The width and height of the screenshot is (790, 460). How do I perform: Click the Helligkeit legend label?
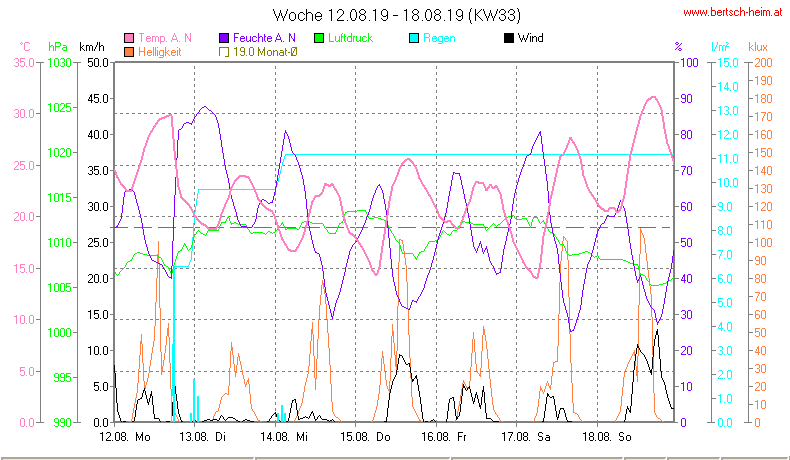click(159, 52)
